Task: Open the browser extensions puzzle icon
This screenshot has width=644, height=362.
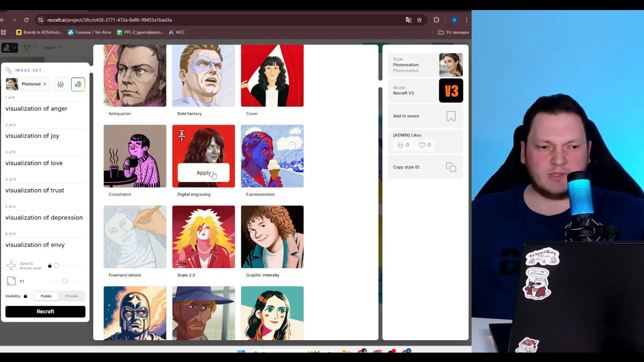Action: point(436,20)
